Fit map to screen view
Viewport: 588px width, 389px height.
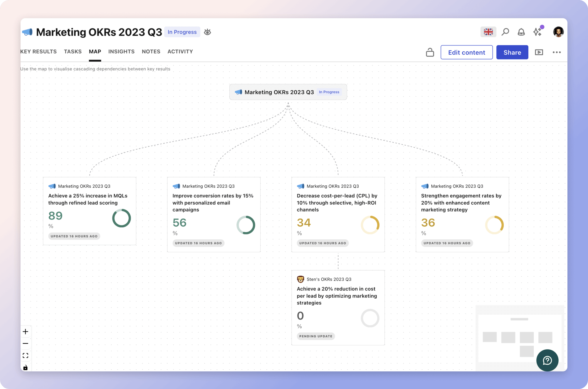26,356
